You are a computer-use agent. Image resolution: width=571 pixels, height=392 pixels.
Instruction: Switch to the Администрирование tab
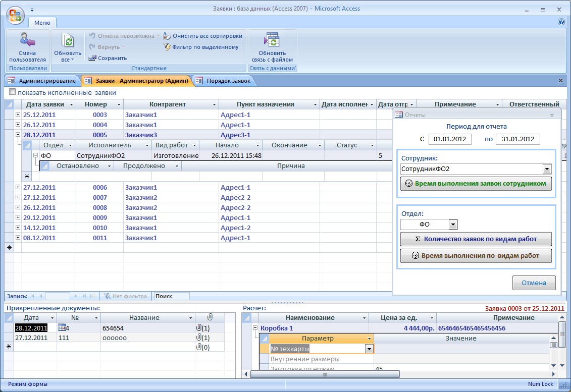pos(42,81)
